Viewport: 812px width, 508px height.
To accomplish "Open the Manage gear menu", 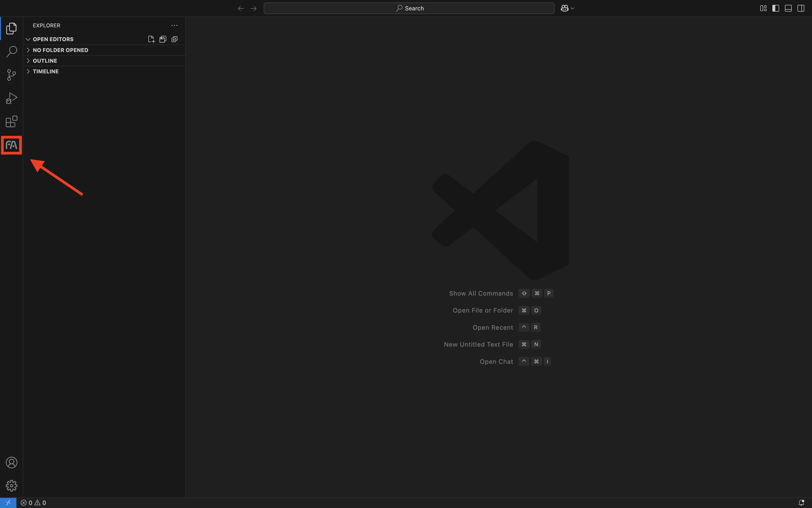I will click(11, 486).
